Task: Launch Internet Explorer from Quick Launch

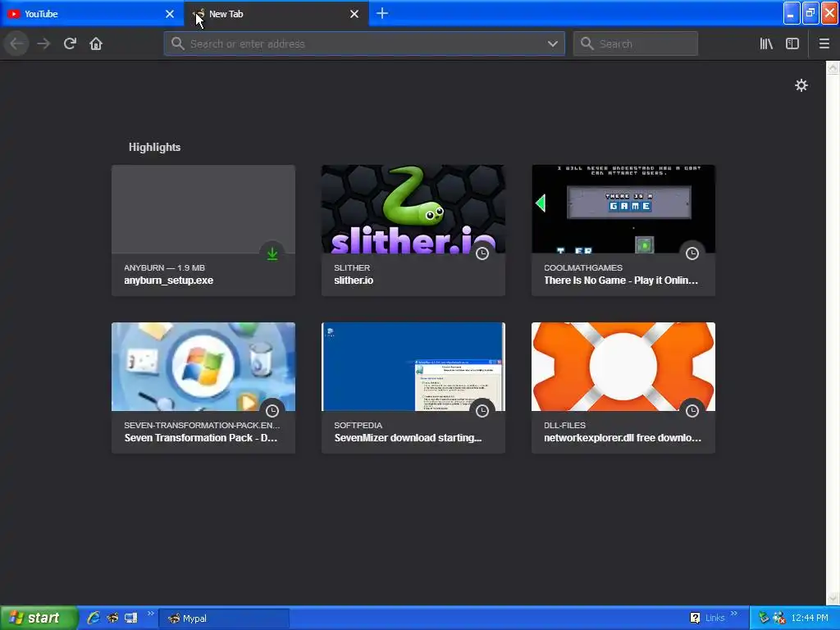Action: [x=94, y=618]
